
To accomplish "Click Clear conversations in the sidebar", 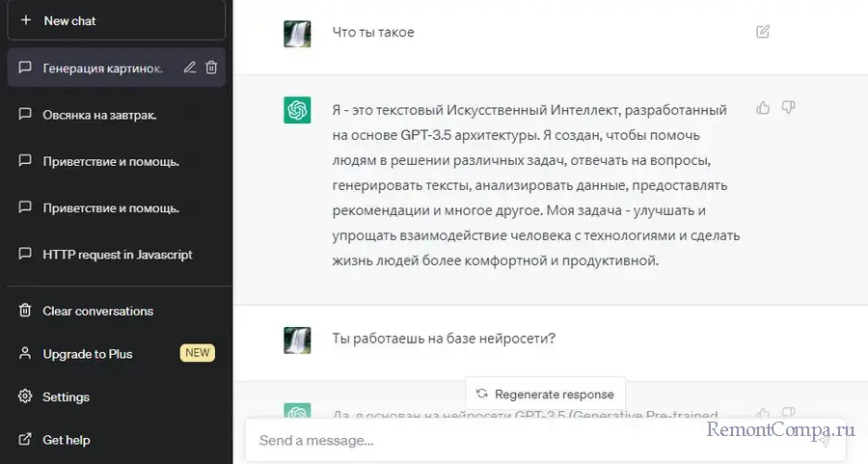I will point(97,312).
